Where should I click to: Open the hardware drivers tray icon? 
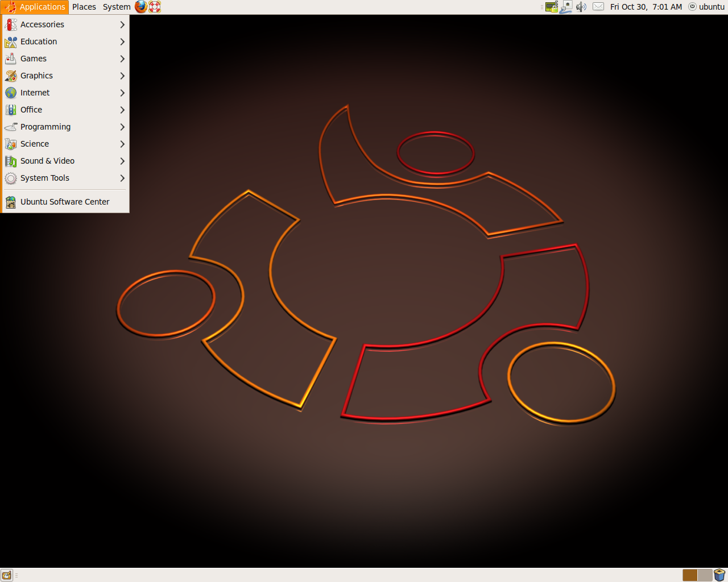551,7
